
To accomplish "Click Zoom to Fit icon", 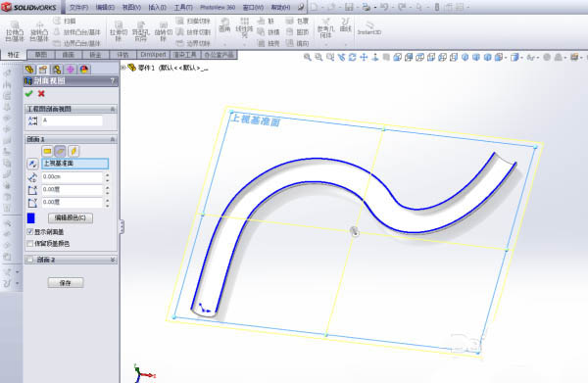I will (x=307, y=57).
